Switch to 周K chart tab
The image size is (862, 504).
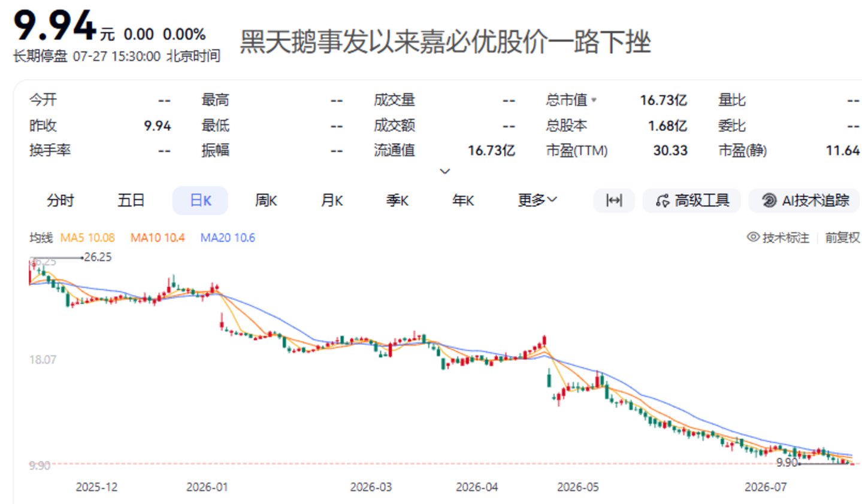point(266,201)
